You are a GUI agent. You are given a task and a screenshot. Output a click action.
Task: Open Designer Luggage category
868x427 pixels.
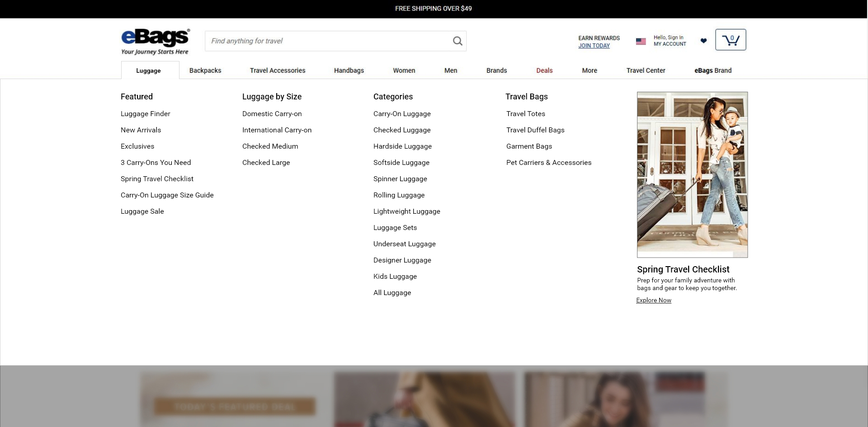(402, 260)
